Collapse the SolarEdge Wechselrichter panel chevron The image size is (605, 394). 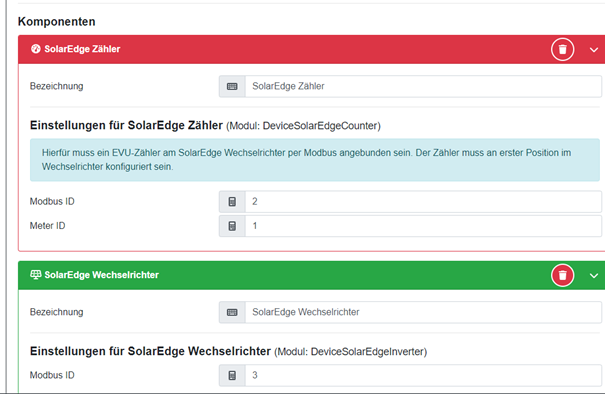(594, 276)
